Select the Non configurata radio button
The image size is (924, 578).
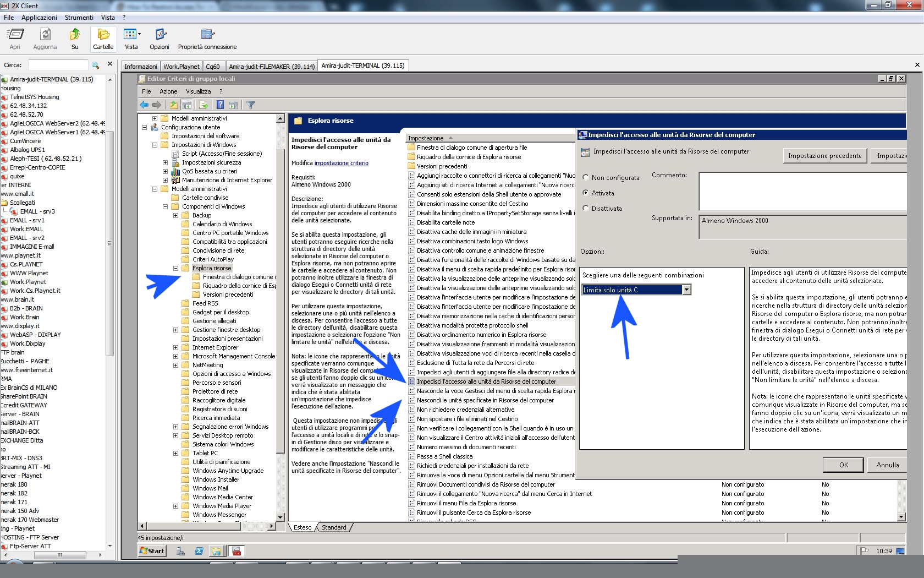pos(586,178)
